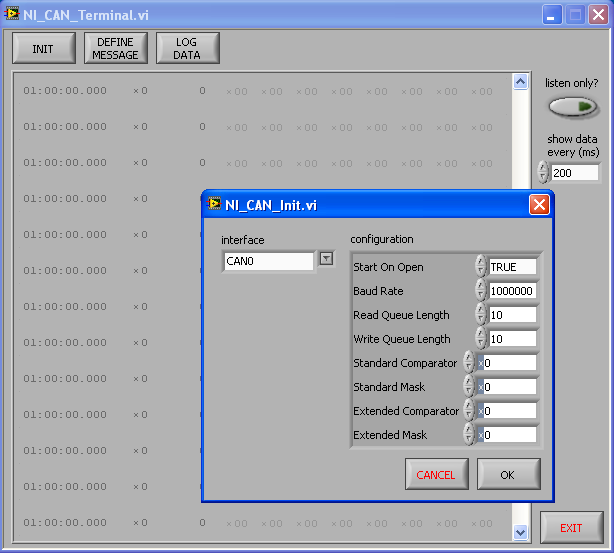
Task: Click the LabVIEW icon in NI_CAN_Terminal title bar
Action: (x=12, y=14)
